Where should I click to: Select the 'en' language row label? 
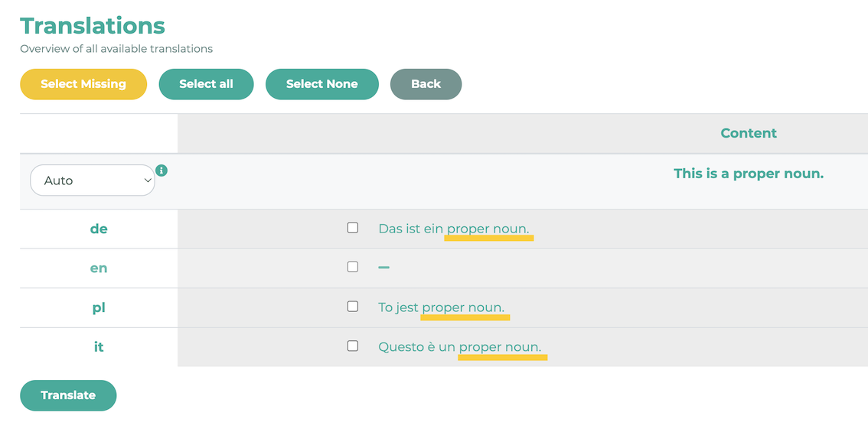[99, 268]
